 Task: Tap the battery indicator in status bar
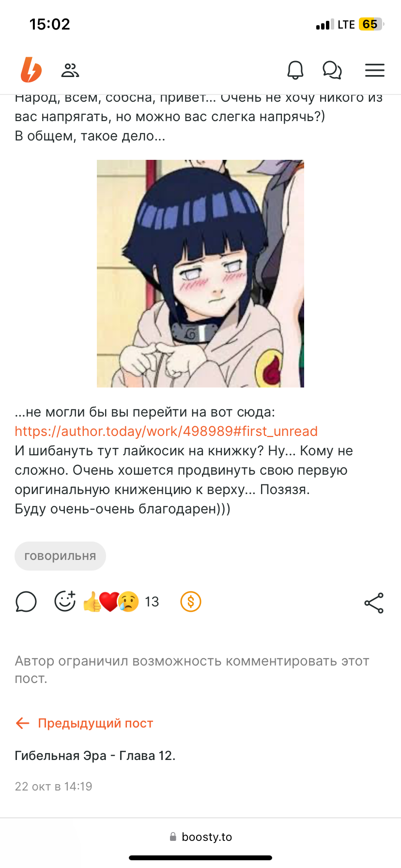(x=371, y=24)
